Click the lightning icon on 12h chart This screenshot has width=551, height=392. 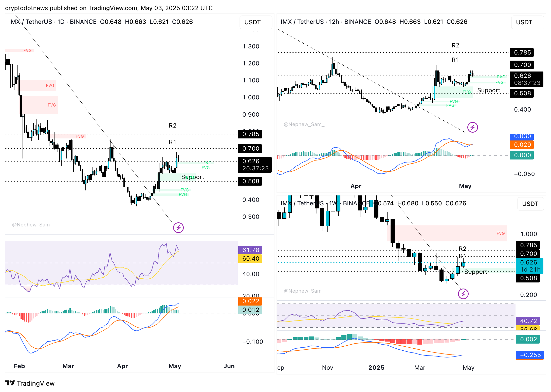pos(472,127)
